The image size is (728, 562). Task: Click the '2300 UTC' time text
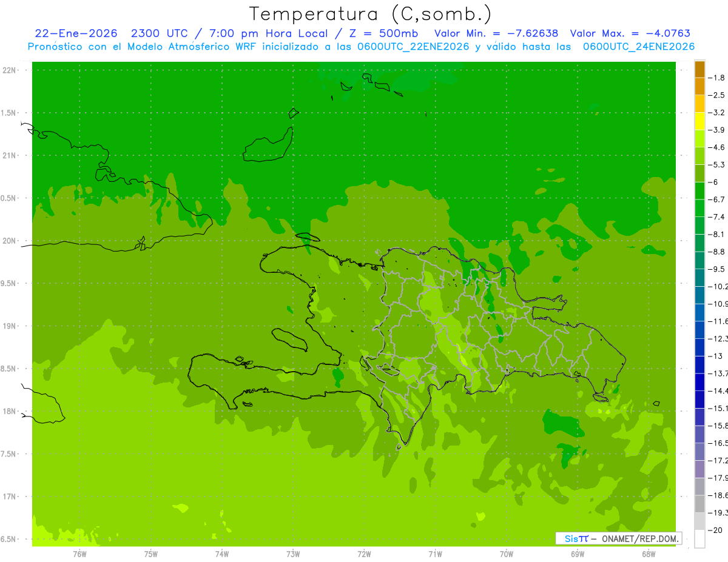[x=160, y=33]
